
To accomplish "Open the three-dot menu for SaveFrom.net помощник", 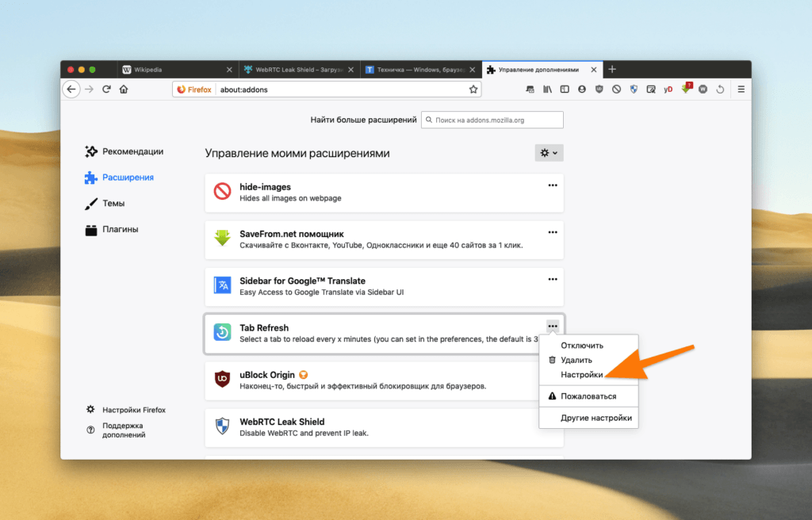I will coord(553,232).
